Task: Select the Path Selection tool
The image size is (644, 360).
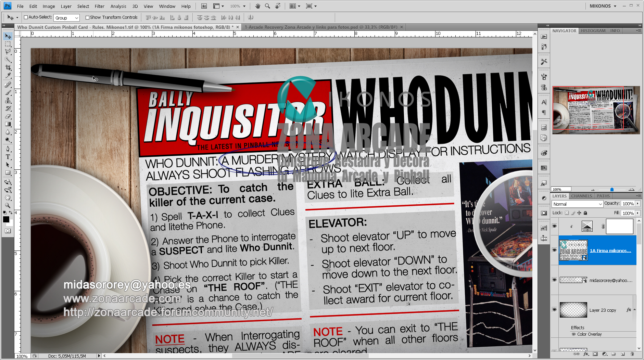Action: click(8, 165)
